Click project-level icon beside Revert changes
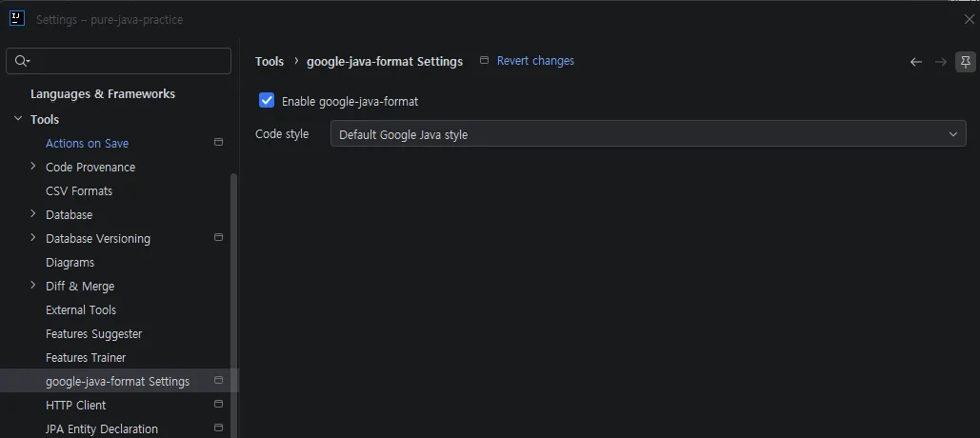 484,60
